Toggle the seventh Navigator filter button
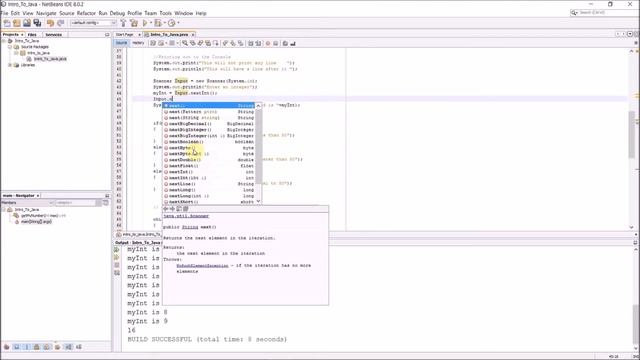 pyautogui.click(x=68, y=347)
